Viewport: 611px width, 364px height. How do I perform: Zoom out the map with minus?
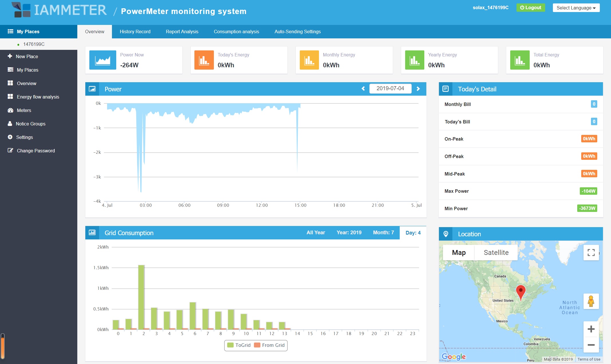pos(591,345)
